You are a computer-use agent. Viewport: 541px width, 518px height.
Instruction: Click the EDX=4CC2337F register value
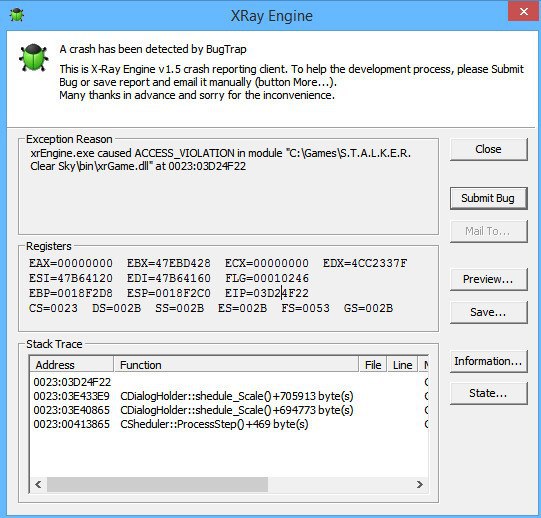pyautogui.click(x=365, y=263)
